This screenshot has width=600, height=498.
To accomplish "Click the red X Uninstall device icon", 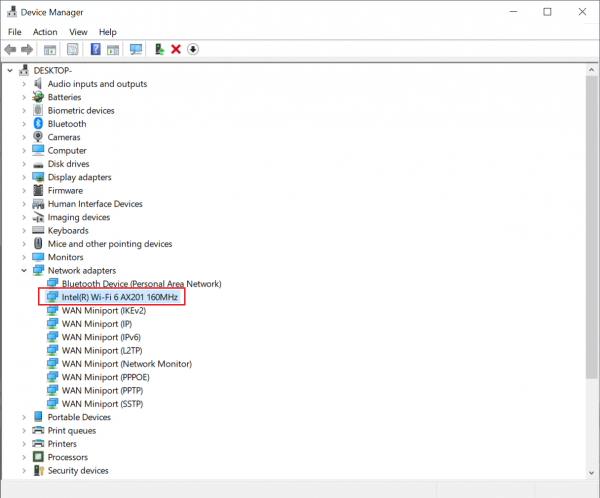I will (x=176, y=49).
